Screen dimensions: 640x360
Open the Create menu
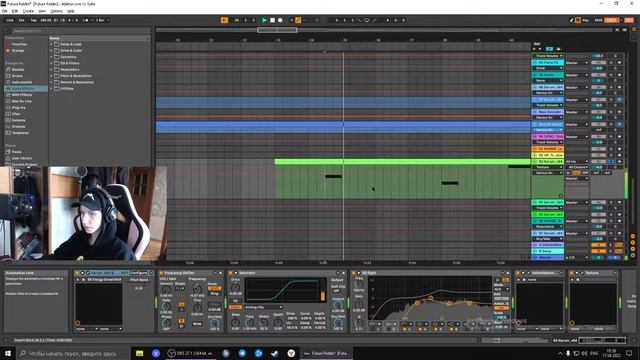[28, 11]
